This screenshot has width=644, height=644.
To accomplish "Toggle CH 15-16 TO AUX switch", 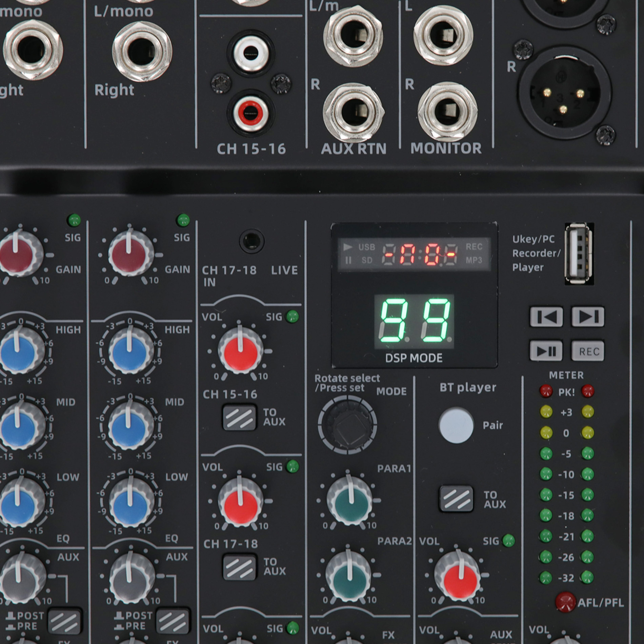I will (239, 417).
